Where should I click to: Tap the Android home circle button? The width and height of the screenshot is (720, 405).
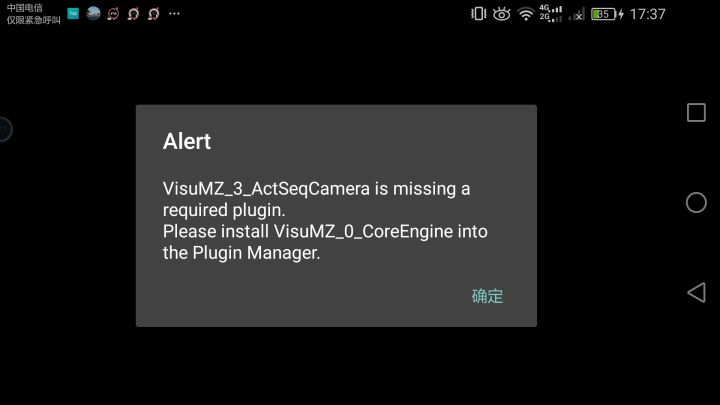(x=696, y=202)
